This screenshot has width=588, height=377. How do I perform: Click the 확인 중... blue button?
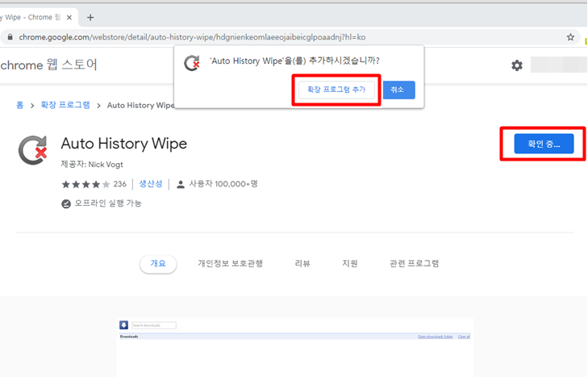click(544, 144)
